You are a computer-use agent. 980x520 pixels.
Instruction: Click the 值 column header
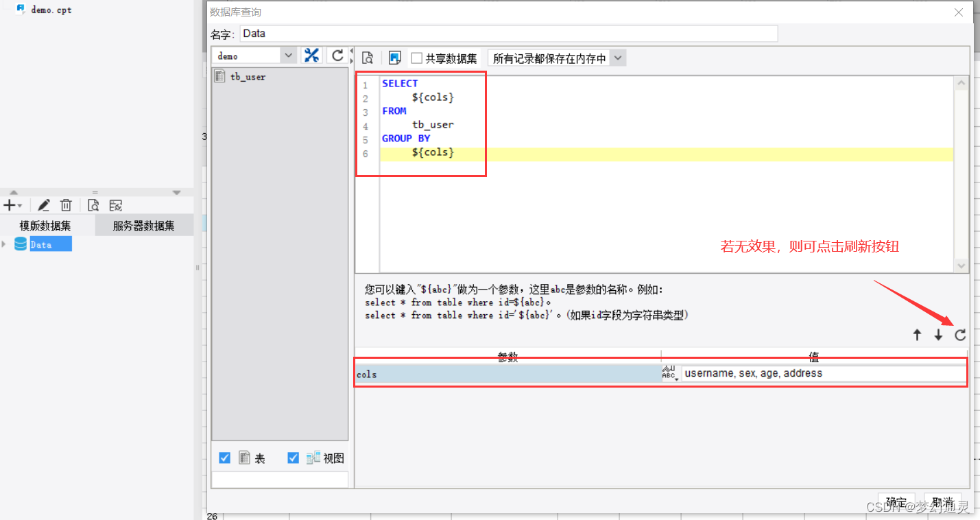point(814,357)
